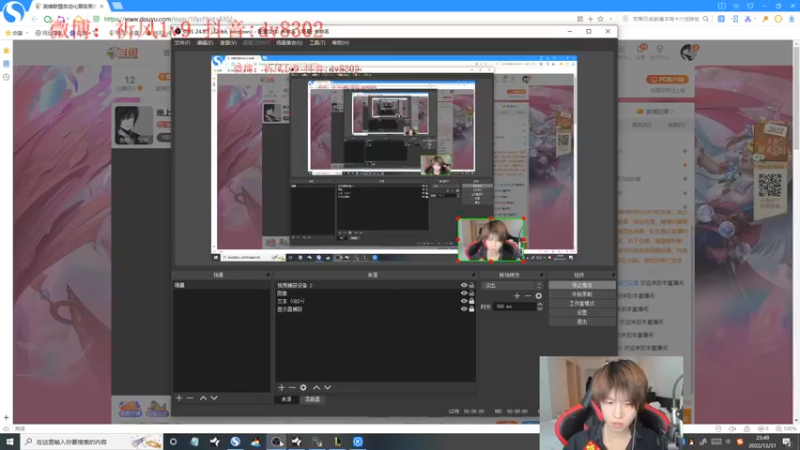Screen dimensions: 800x450
Task: Pop out the Scenes dock panel icon
Action: pos(268,275)
